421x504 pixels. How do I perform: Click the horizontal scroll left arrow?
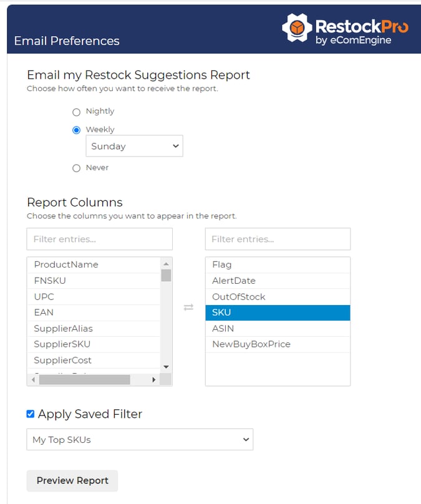[x=33, y=380]
